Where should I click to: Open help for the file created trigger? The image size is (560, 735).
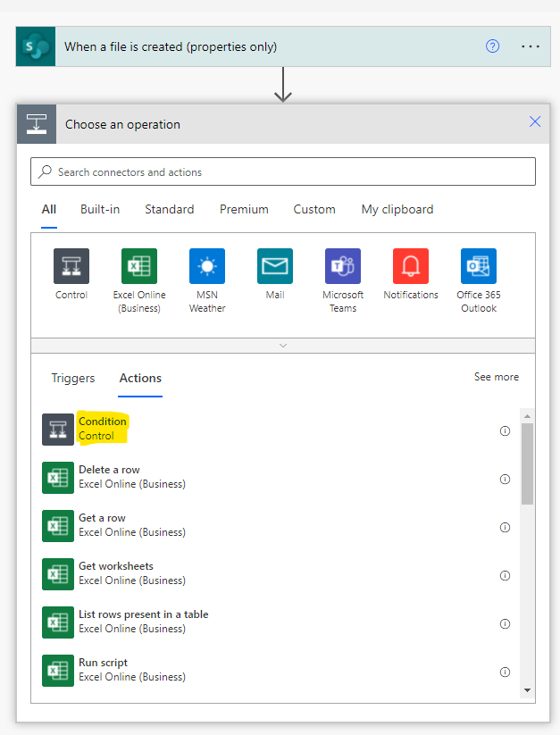(492, 46)
